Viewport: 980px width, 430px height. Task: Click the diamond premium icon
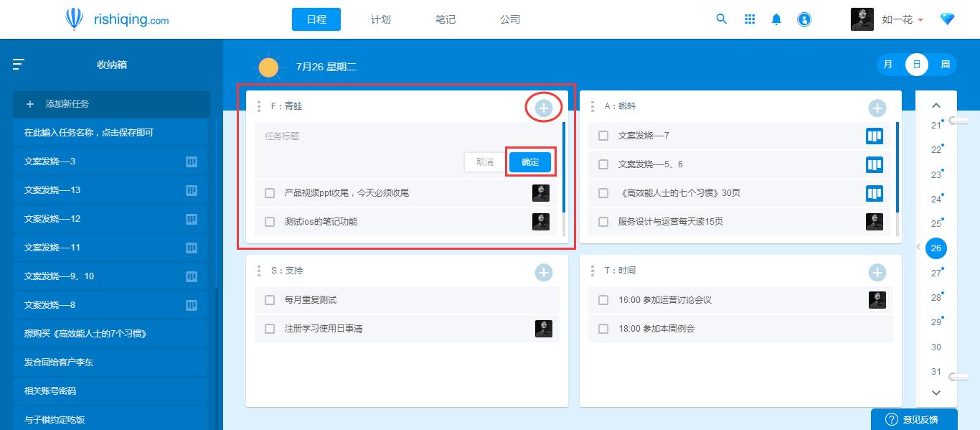click(947, 19)
